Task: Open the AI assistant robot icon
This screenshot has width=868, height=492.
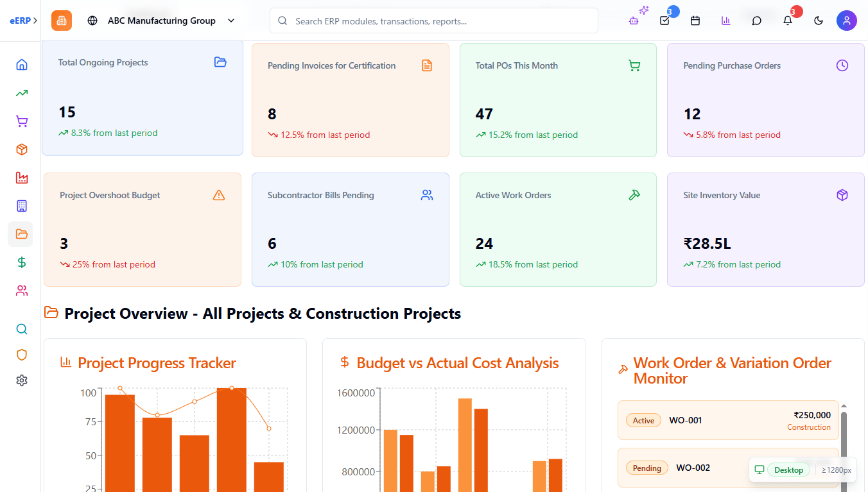Action: click(634, 21)
